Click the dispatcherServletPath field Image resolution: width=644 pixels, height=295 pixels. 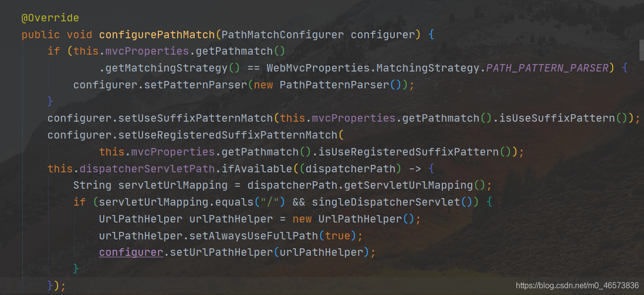click(147, 168)
